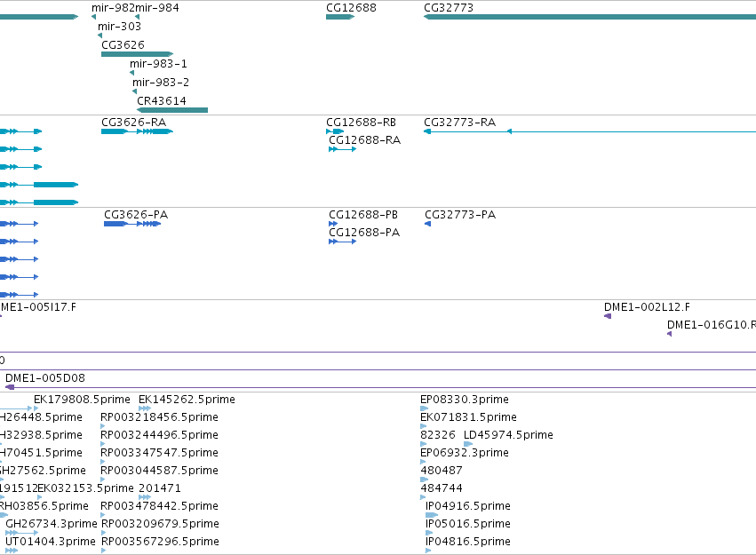The height and width of the screenshot is (555, 756).
Task: Click the EK071831.5prime label
Action: [x=468, y=417]
